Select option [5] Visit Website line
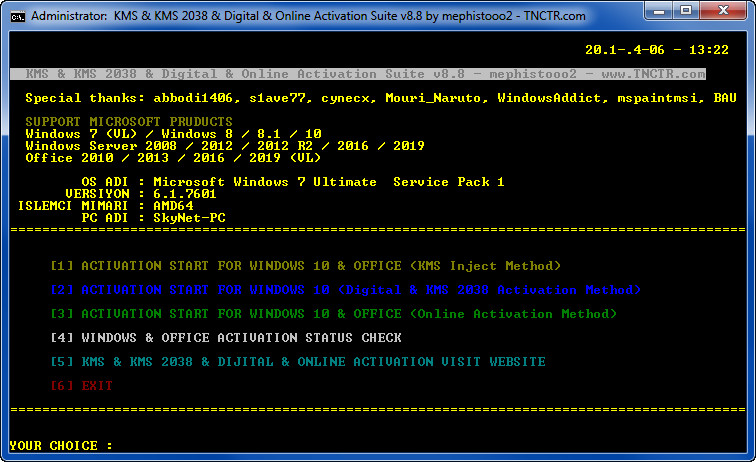 pos(298,362)
